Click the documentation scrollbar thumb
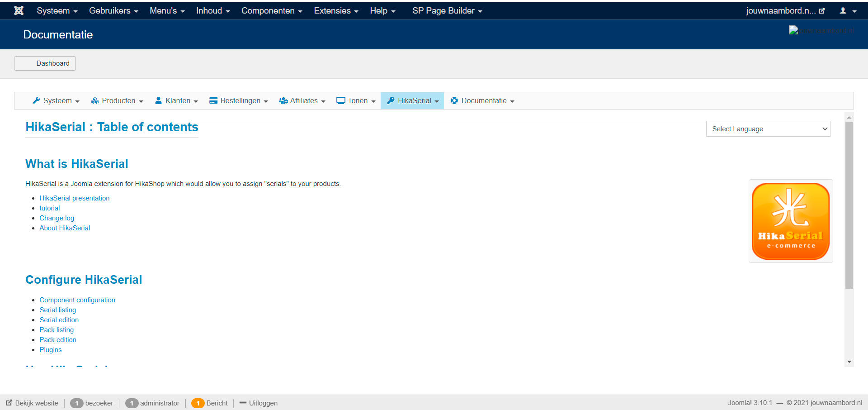This screenshot has width=868, height=410. point(849,205)
